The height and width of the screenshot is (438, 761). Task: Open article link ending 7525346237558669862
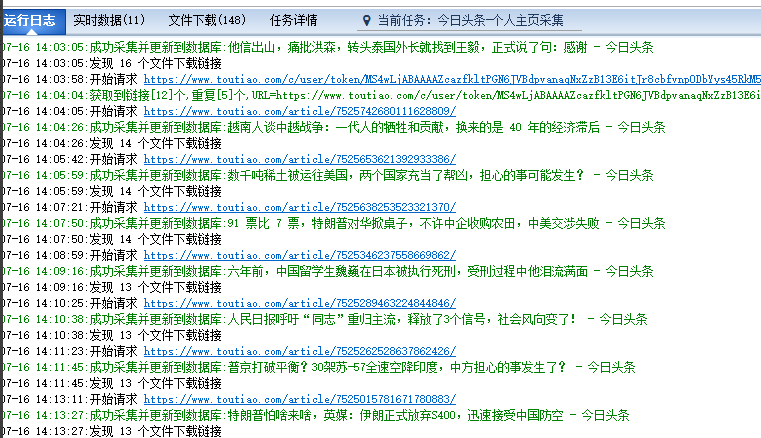300,255
